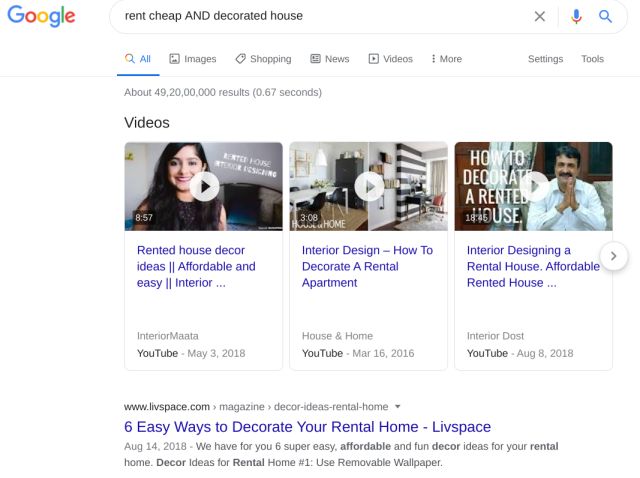This screenshot has height=478, width=640.
Task: Expand the livspace result dropdown arrow
Action: [398, 407]
